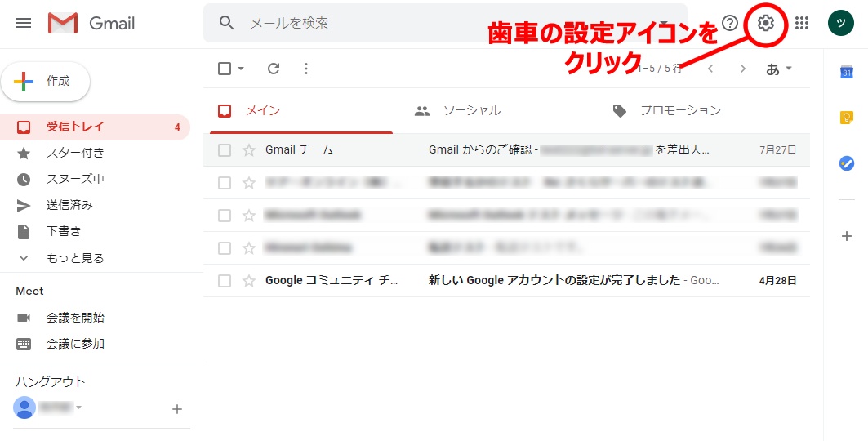868x441 pixels.
Task: Open the help question mark icon
Action: pos(731,23)
